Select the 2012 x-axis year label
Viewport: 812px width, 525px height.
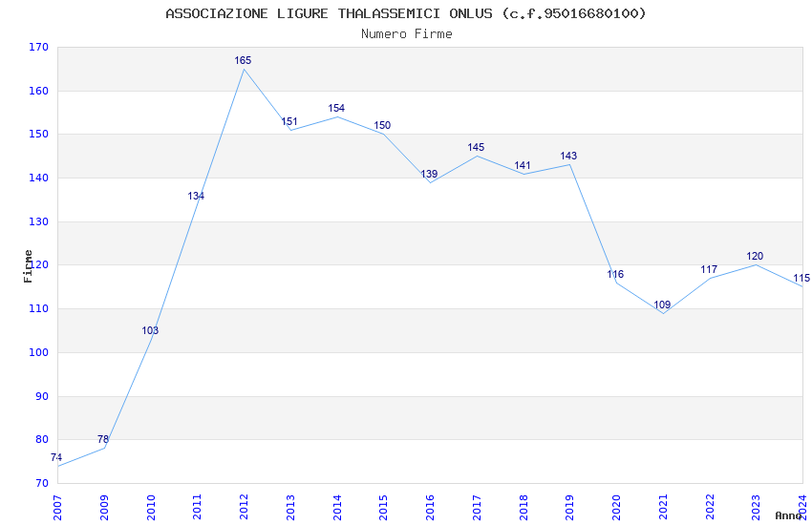coord(244,508)
